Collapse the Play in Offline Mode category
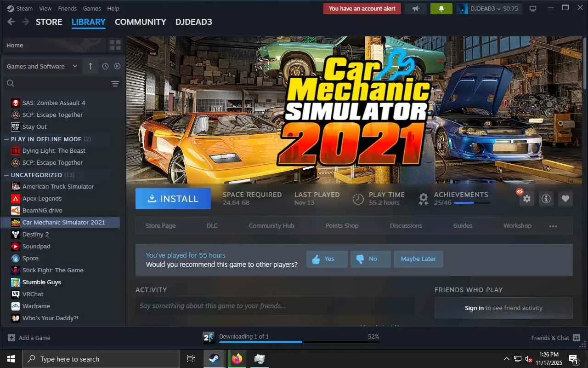The image size is (588, 368). click(x=6, y=139)
